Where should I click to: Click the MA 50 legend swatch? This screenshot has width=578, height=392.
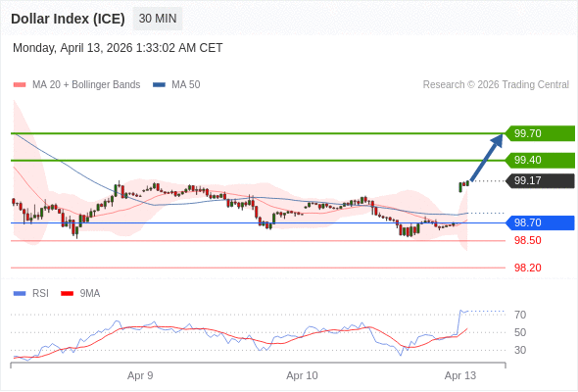159,85
